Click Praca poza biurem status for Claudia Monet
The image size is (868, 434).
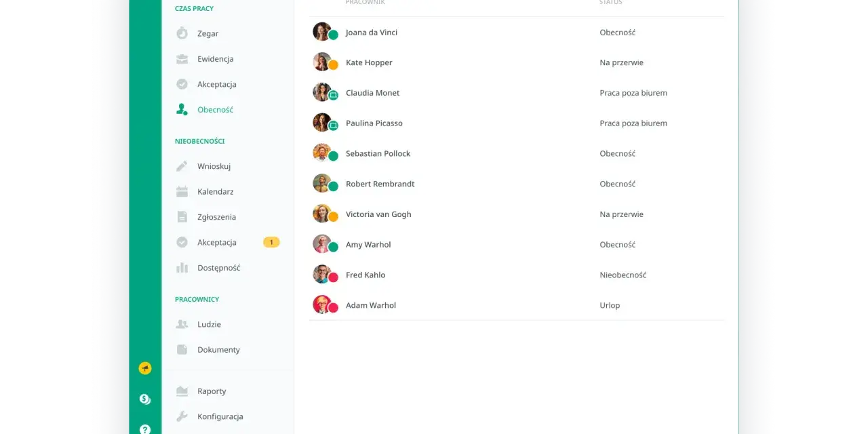click(633, 93)
